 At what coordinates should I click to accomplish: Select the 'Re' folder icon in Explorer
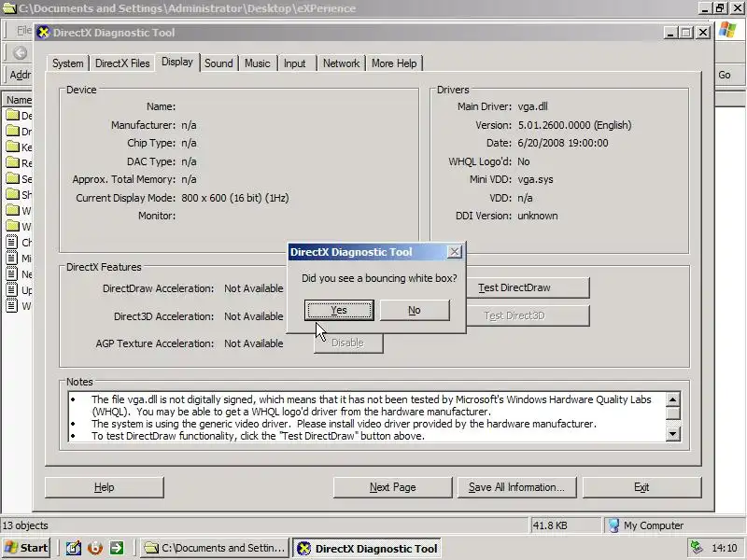pyautogui.click(x=12, y=162)
